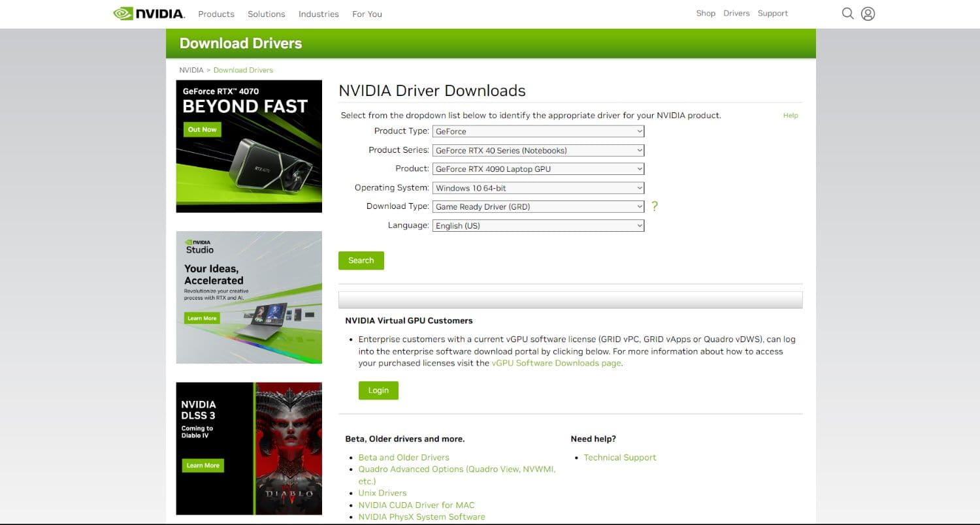Open the Industries menu
The image size is (980, 525).
[x=319, y=14]
